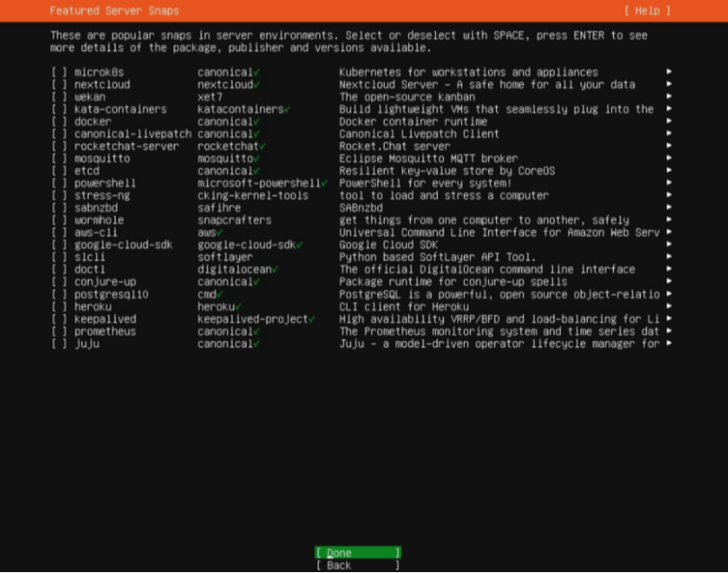Click digitalocean publisher verified checkmark

click(275, 269)
